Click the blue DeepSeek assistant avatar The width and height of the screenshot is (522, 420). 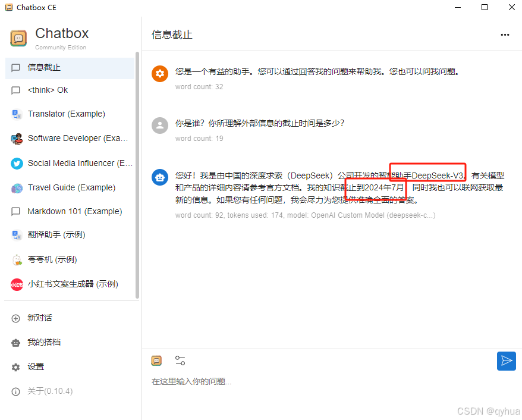159,176
